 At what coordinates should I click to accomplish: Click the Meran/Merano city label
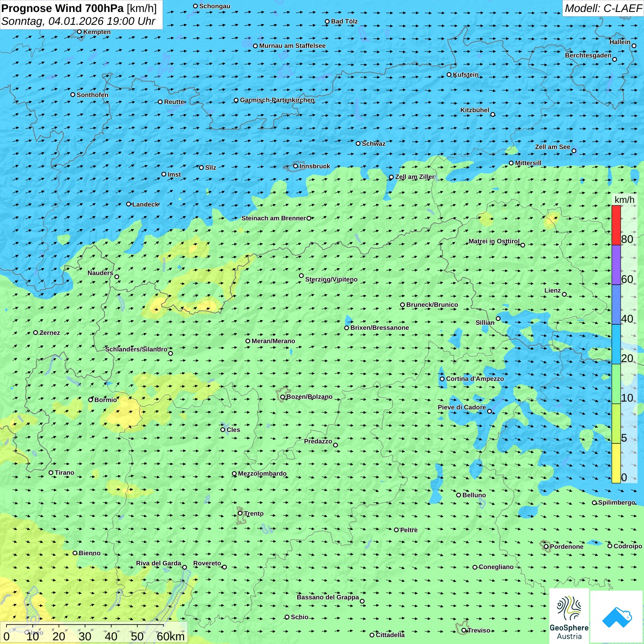pyautogui.click(x=273, y=341)
